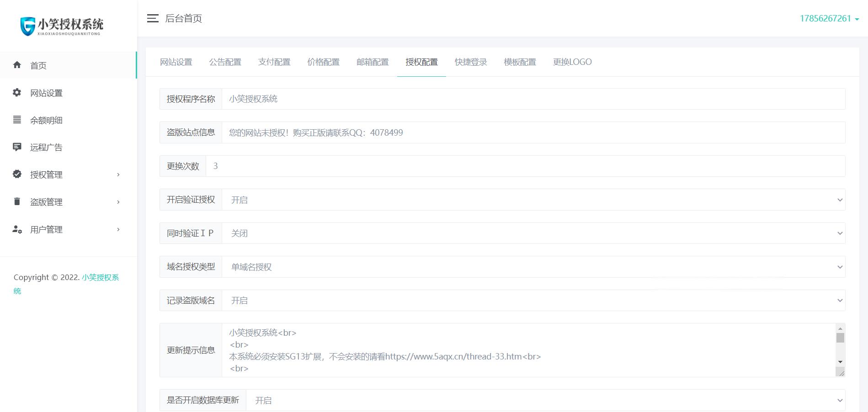This screenshot has width=868, height=412.
Task: Open the 同时验证ＩＰ dropdown
Action: click(x=533, y=233)
